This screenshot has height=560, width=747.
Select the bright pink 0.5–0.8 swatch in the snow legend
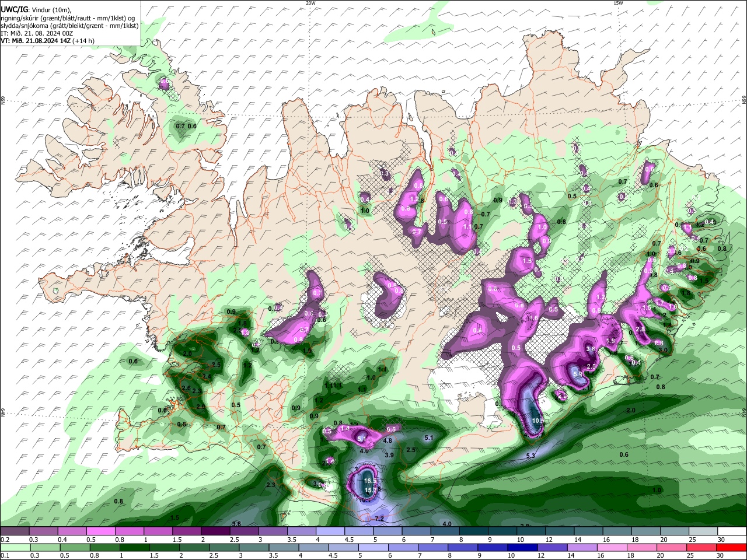(x=100, y=531)
